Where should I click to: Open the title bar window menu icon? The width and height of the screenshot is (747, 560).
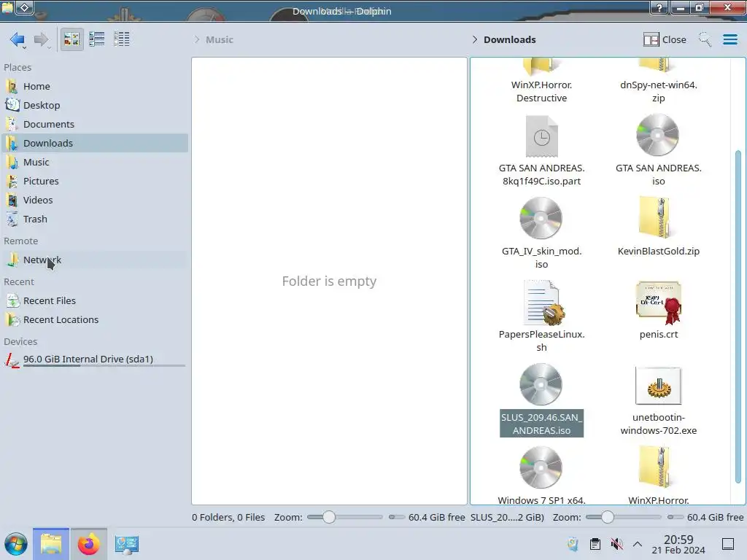(x=7, y=7)
